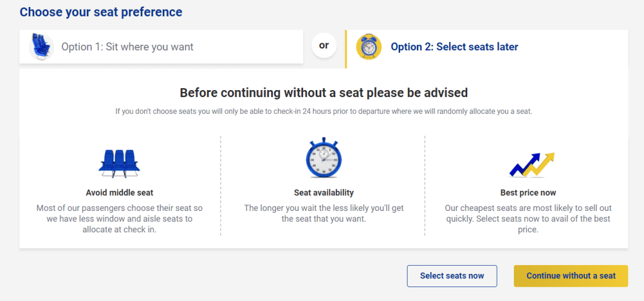Image resolution: width=644 pixels, height=301 pixels.
Task: Click the Before continuing without a seat heading
Action: tap(324, 93)
